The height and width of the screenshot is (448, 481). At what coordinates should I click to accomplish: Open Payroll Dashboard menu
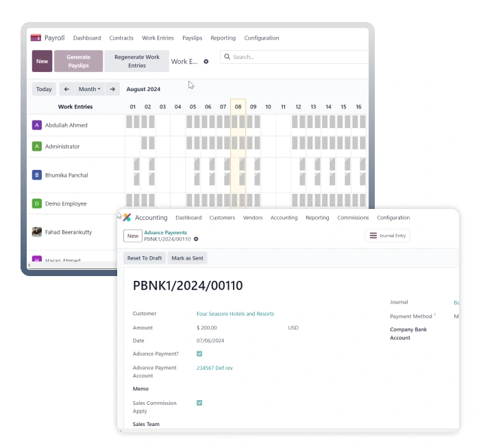coord(87,38)
